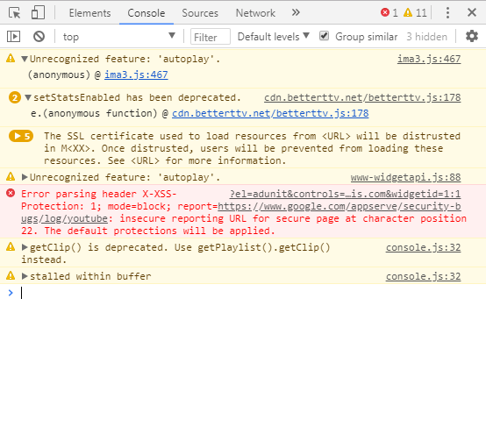Show more DevTools tabs via the double chevron
Viewport: 486px width, 448px height.
[296, 12]
